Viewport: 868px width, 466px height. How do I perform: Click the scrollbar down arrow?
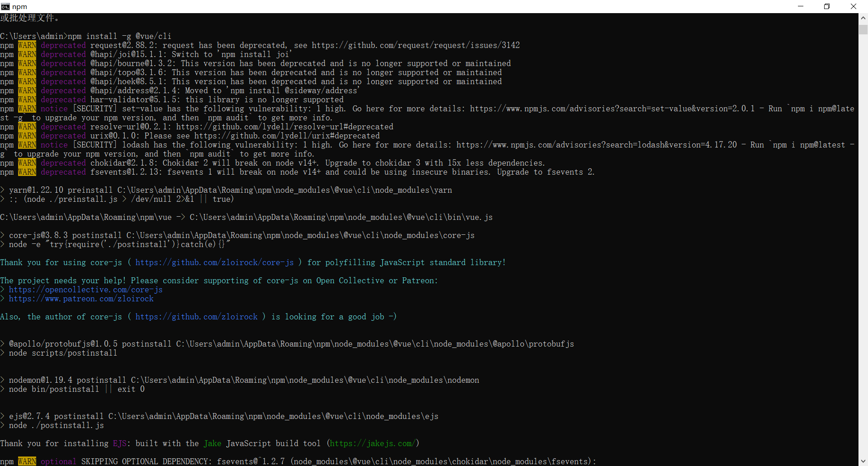(863, 461)
